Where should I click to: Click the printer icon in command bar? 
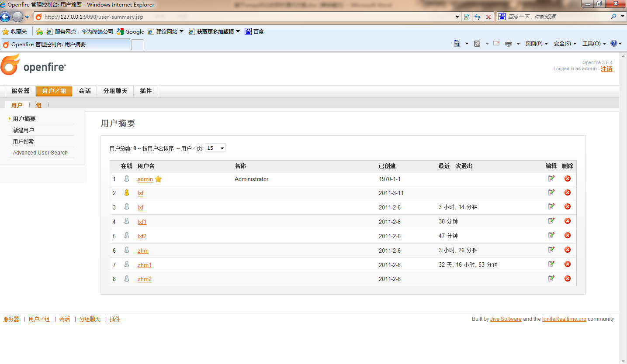pos(508,43)
